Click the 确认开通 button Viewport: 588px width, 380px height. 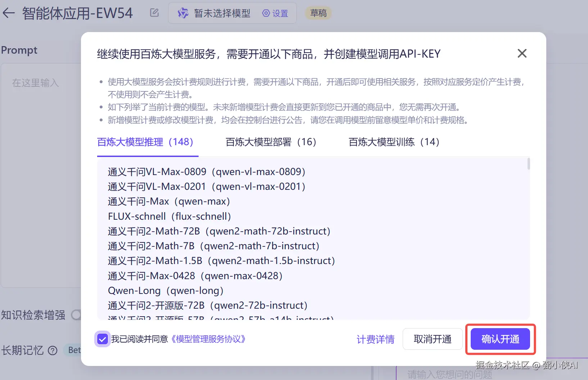500,339
